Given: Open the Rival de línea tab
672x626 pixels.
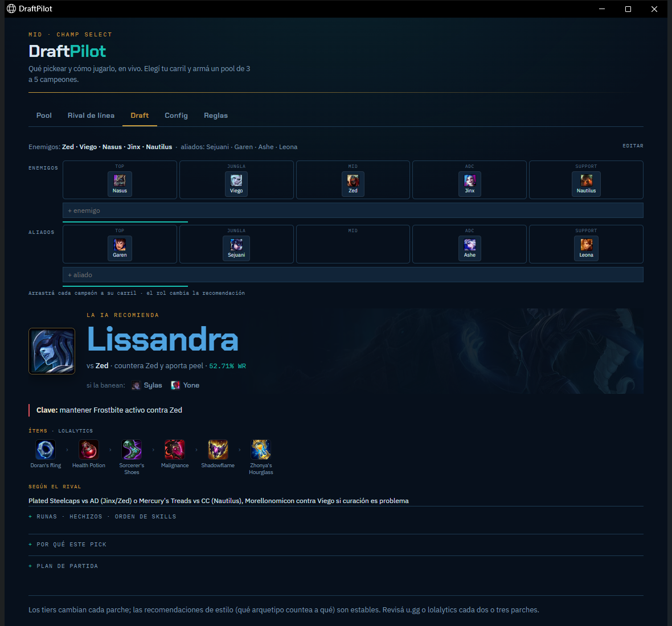Looking at the screenshot, I should pyautogui.click(x=91, y=116).
